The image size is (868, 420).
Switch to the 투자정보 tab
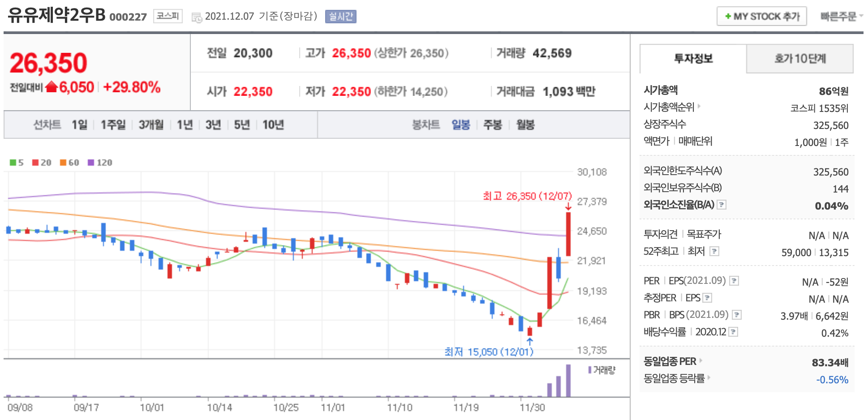693,59
